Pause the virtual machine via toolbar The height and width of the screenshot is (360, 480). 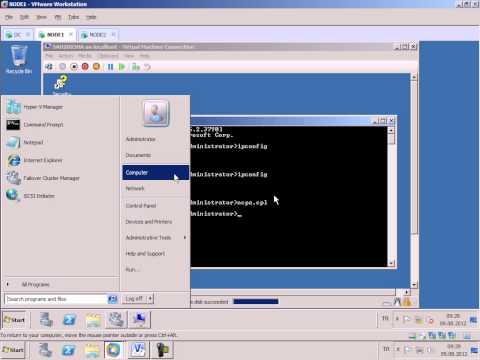110,67
